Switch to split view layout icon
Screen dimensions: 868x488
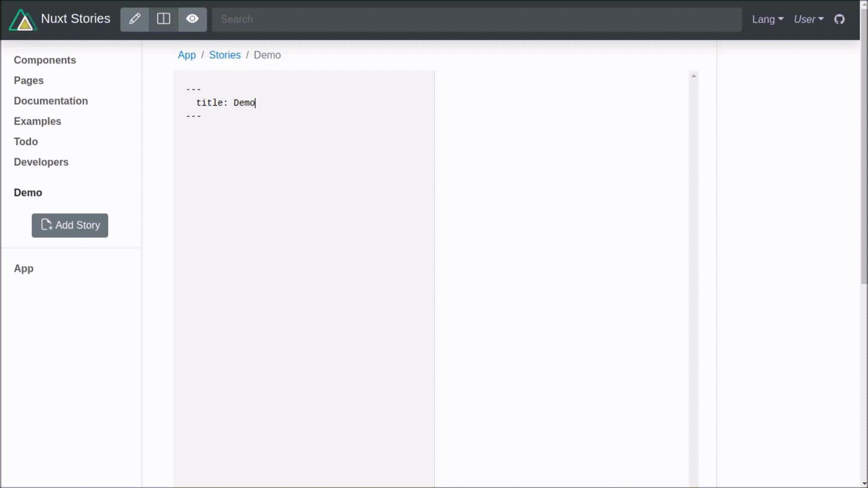(x=164, y=19)
